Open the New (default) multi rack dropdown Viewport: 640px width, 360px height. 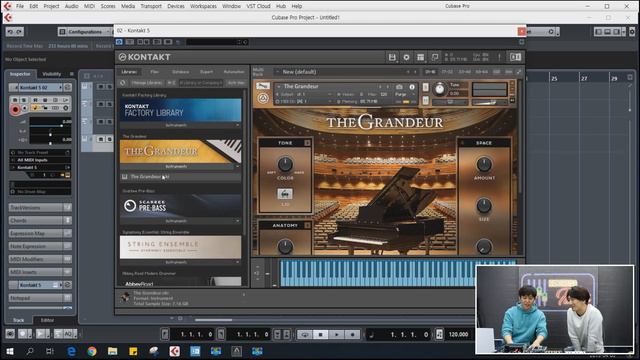347,72
